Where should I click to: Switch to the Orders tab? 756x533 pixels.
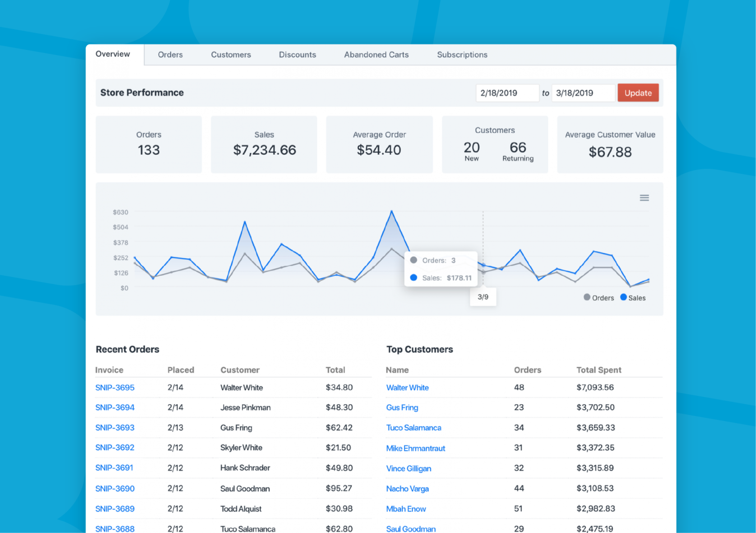170,55
